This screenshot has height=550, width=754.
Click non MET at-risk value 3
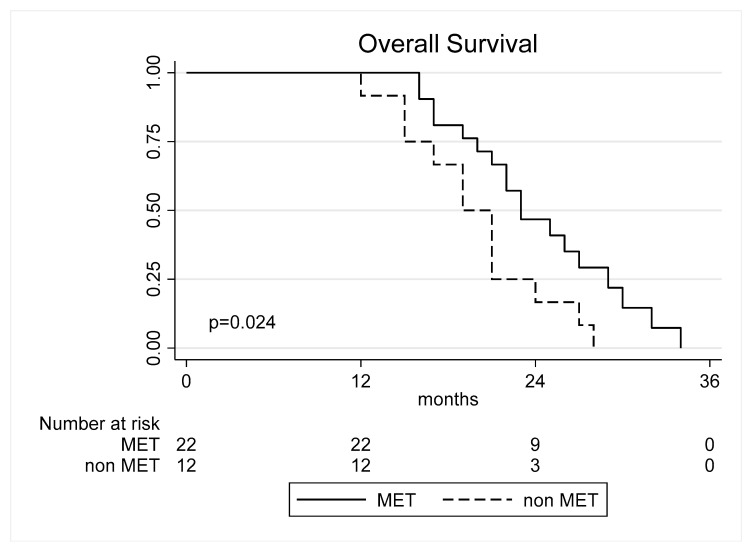pos(535,465)
